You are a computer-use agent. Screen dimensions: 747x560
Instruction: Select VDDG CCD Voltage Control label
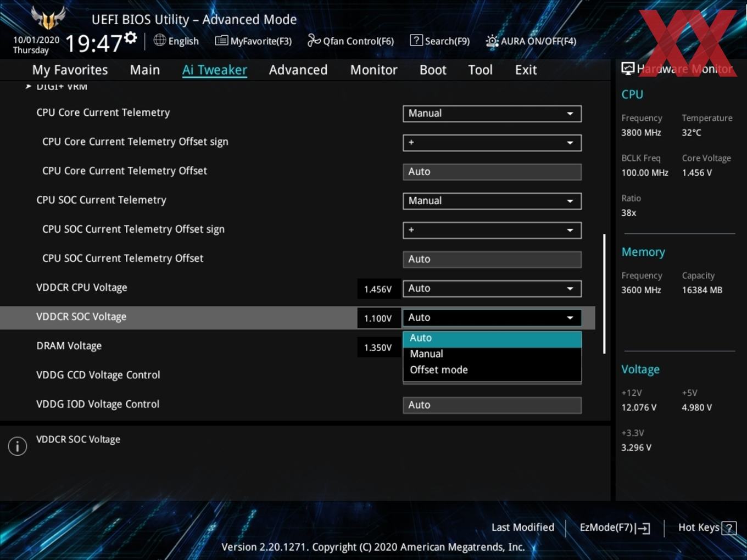click(98, 375)
